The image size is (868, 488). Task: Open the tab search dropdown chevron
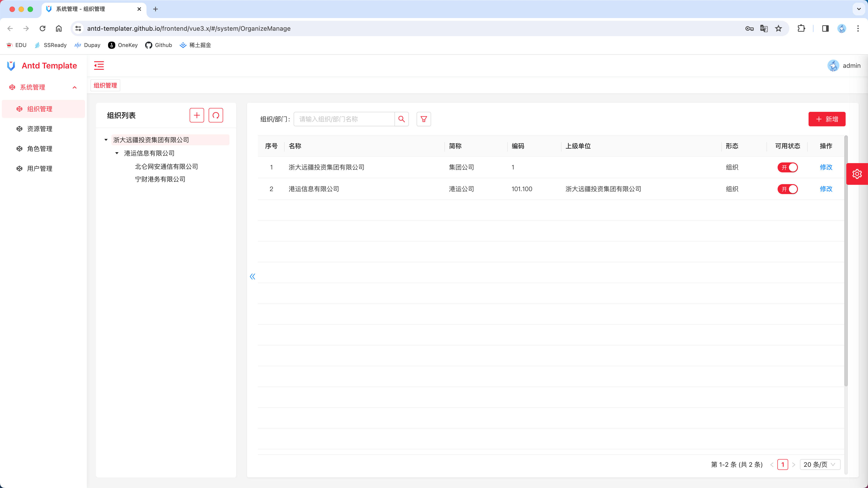(x=859, y=9)
